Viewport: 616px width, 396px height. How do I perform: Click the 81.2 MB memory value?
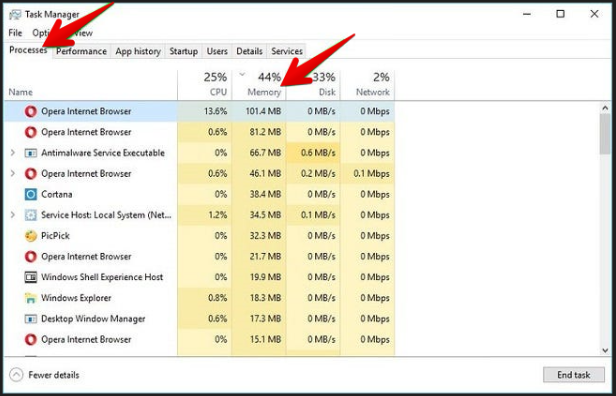pyautogui.click(x=265, y=132)
